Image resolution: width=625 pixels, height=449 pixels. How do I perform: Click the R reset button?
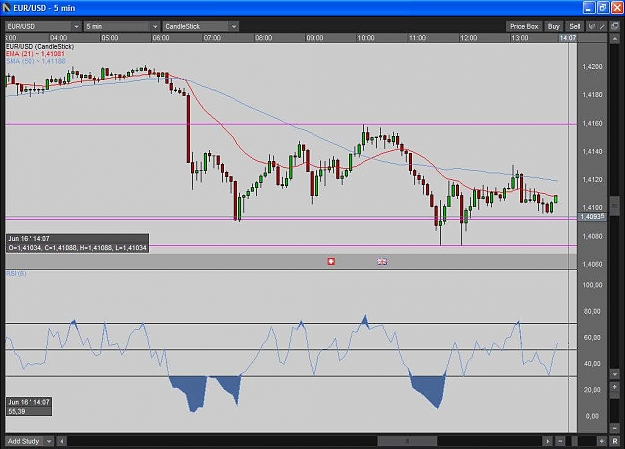(615, 441)
